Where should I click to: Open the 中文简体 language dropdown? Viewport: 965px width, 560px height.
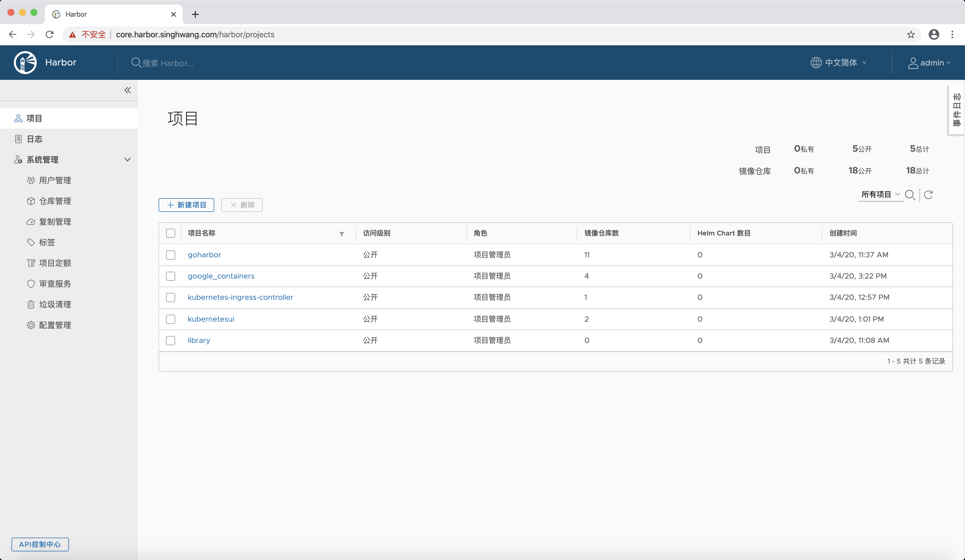click(x=839, y=62)
